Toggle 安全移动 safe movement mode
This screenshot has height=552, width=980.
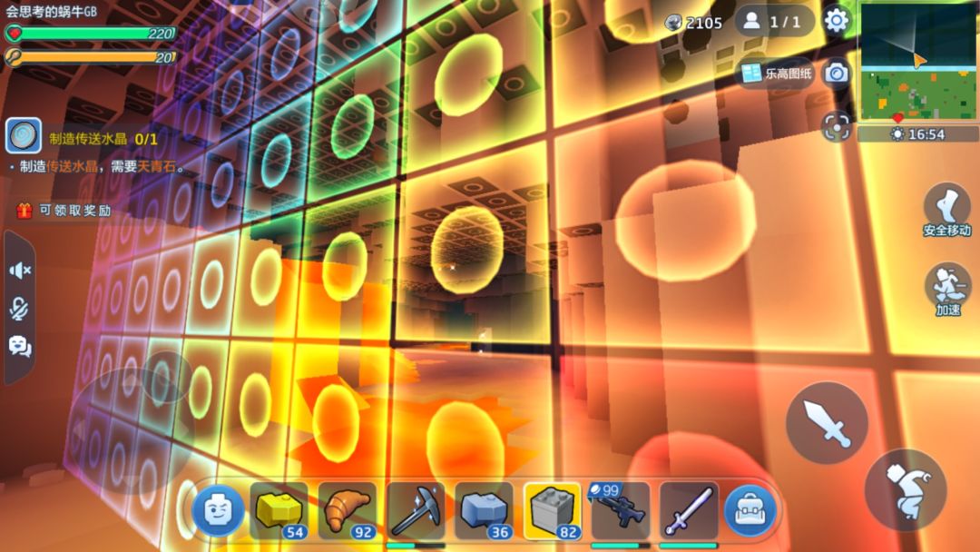tap(946, 210)
